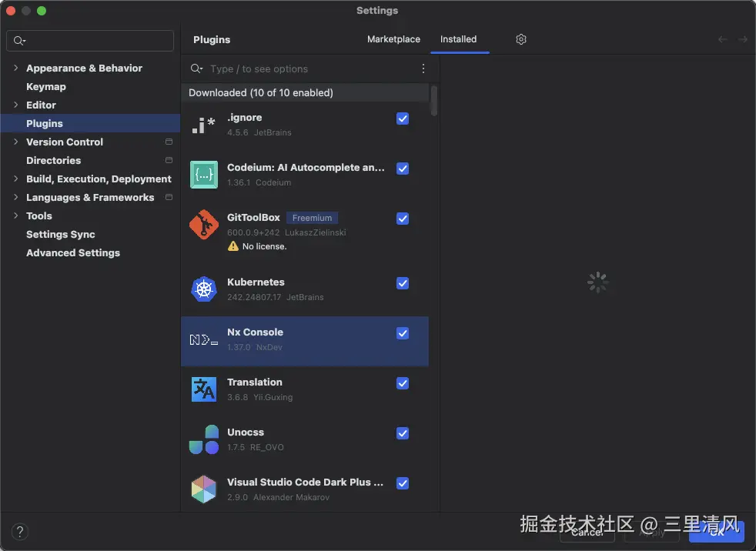
Task: Click the Translation plugin icon
Action: pos(203,389)
